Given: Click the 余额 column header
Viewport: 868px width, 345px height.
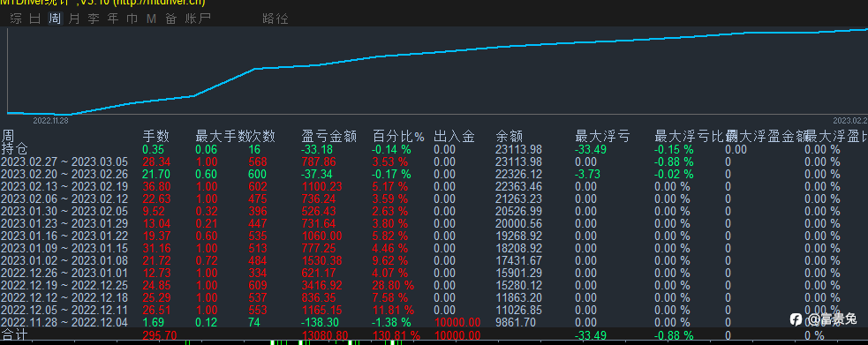Looking at the screenshot, I should click(509, 137).
